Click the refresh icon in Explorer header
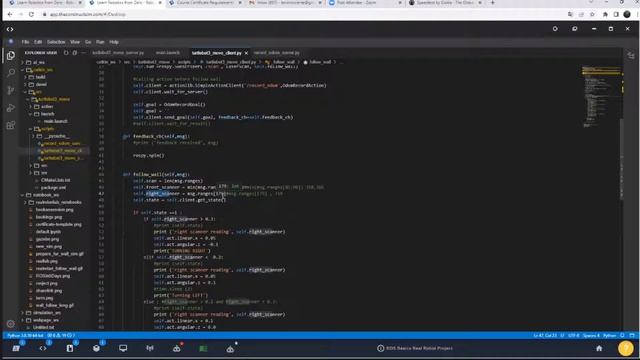This screenshot has width=640, height=360. (x=66, y=53)
